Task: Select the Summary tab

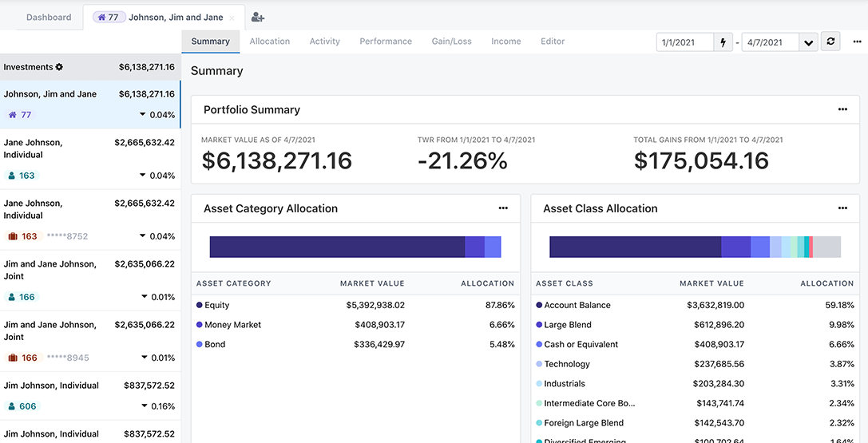Action: click(x=210, y=42)
